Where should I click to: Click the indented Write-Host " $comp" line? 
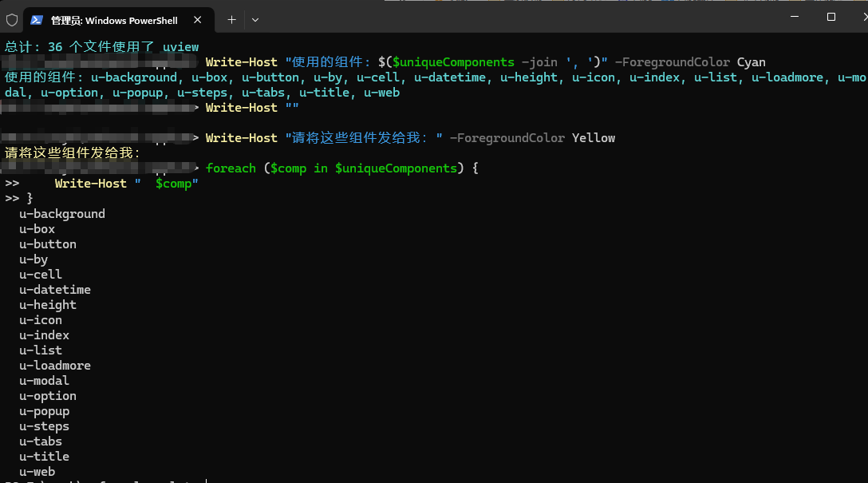tap(126, 184)
